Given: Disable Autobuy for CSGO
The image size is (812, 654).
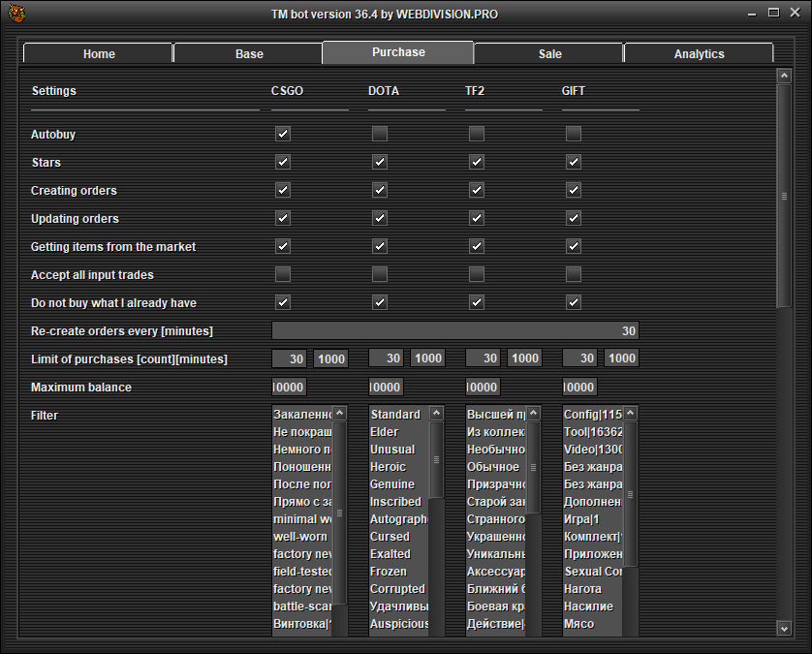Looking at the screenshot, I should pyautogui.click(x=283, y=134).
